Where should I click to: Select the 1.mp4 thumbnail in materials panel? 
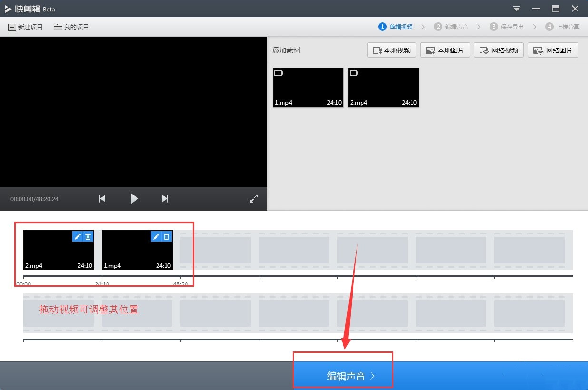point(307,88)
